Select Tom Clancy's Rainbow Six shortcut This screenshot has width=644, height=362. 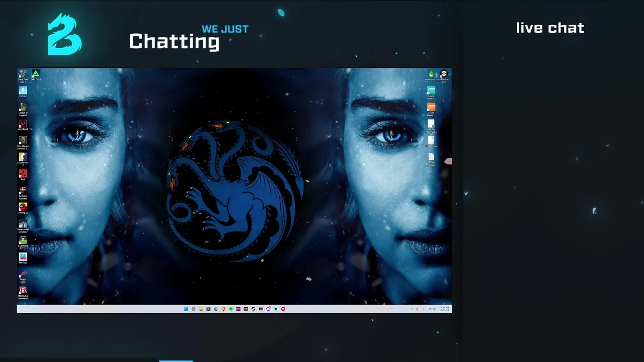(x=23, y=142)
